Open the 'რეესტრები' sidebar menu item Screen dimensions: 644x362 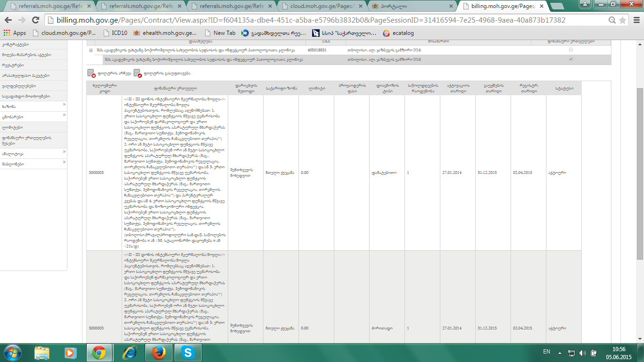(13, 65)
